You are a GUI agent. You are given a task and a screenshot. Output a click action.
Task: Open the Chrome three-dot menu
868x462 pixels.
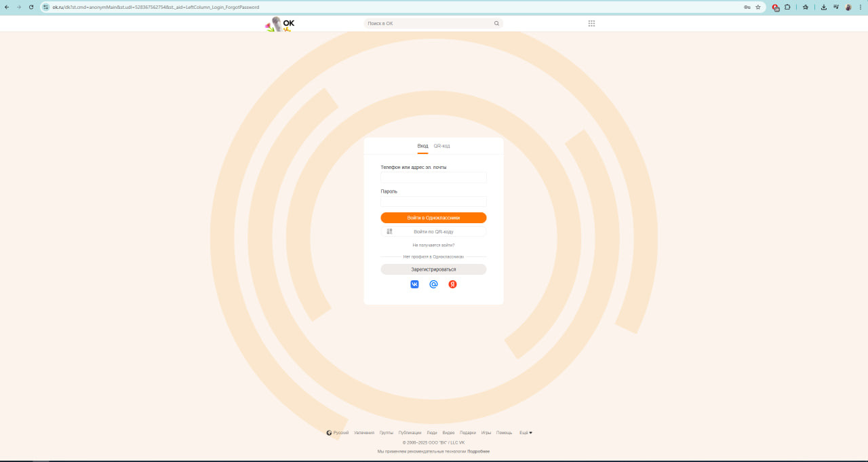(x=860, y=7)
